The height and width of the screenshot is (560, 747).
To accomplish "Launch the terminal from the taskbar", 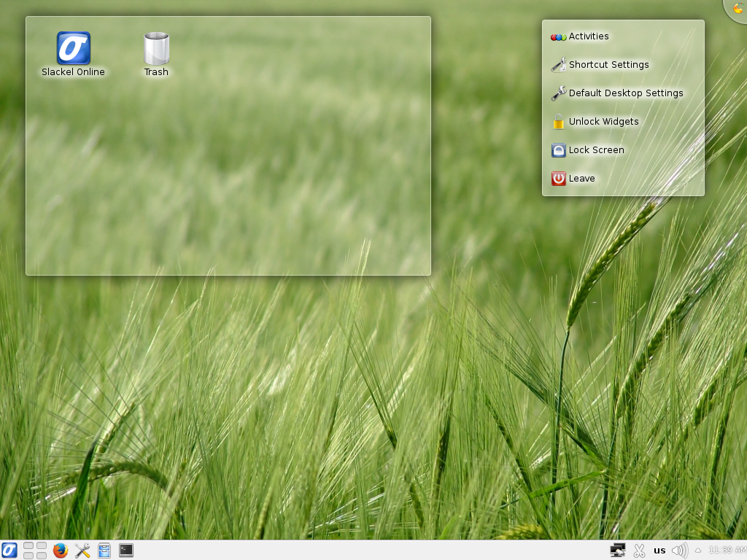I will [x=126, y=551].
